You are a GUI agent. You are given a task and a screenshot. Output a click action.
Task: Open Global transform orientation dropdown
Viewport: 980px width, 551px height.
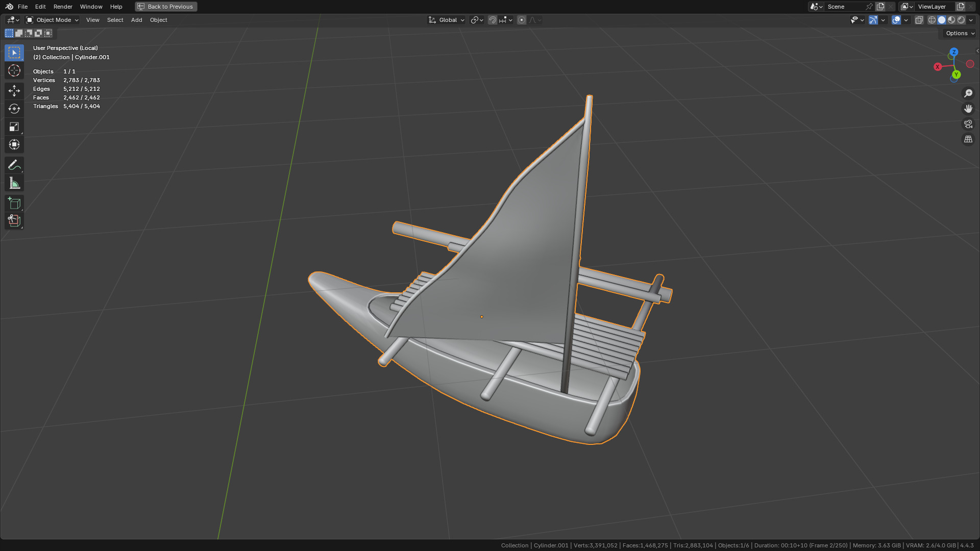click(447, 20)
